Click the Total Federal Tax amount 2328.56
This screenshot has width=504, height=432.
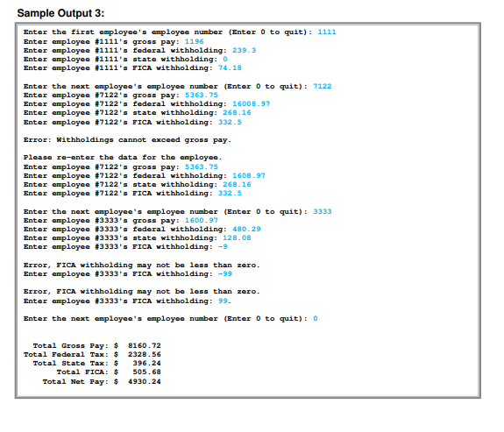145,355
